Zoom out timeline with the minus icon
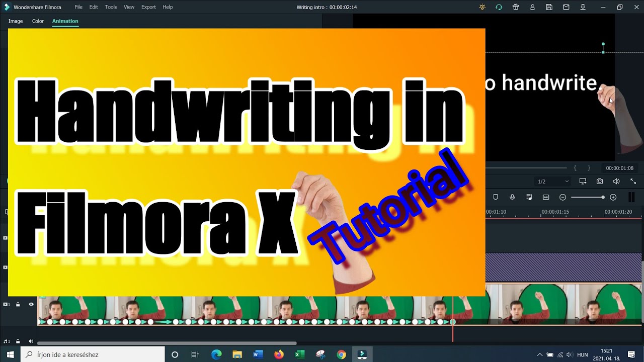 563,198
